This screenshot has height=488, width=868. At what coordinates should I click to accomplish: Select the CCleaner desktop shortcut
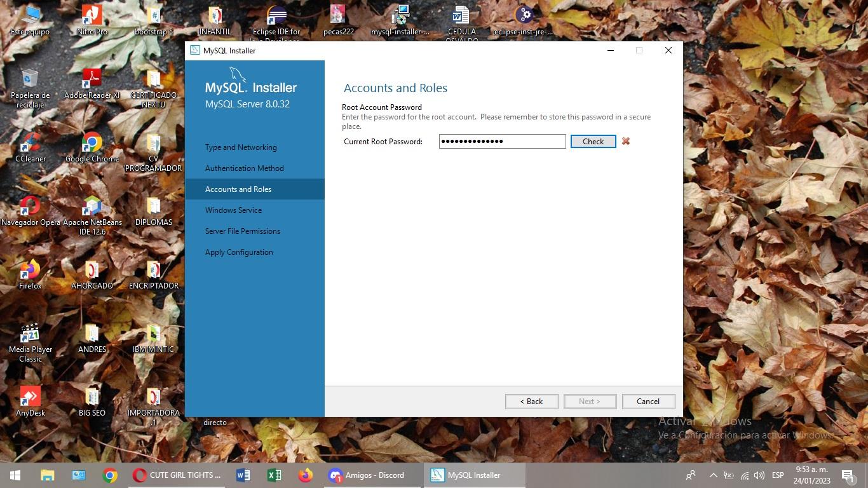[30, 147]
